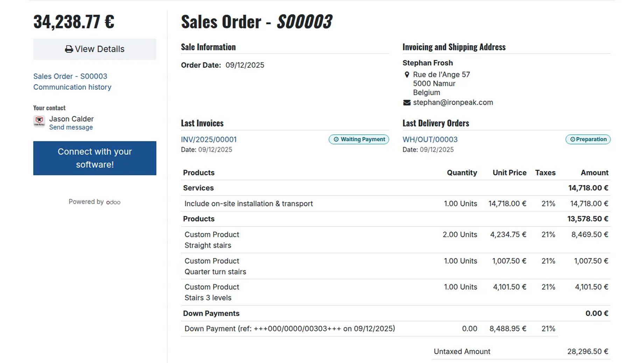This screenshot has height=363, width=644.
Task: Click the Odoo logo
Action: pos(113,202)
